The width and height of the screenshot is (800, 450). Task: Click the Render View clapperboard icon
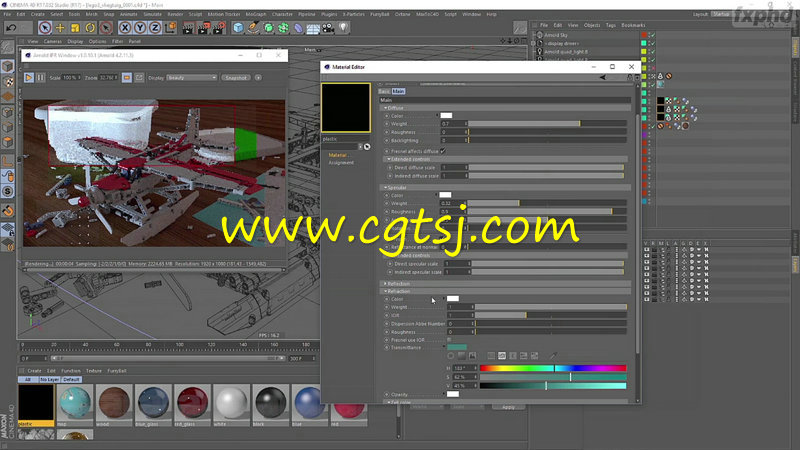(x=188, y=28)
